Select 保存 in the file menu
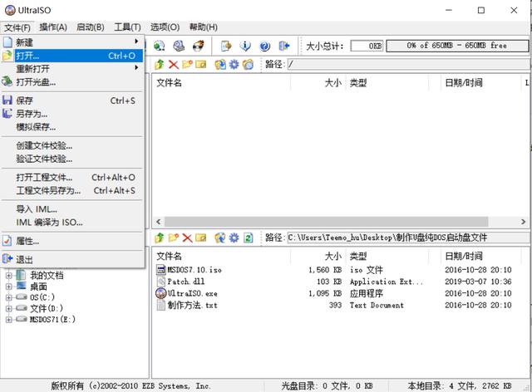 pos(72,100)
